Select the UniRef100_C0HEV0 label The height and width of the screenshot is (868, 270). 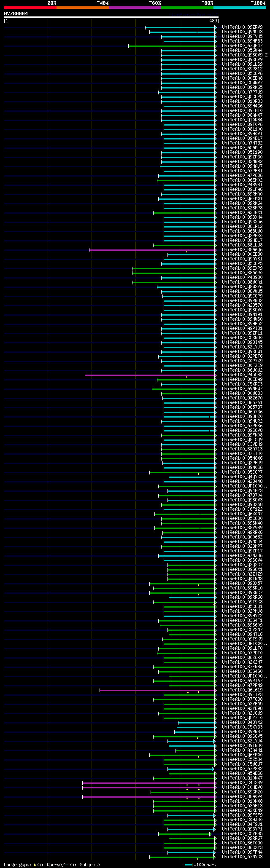click(242, 787)
